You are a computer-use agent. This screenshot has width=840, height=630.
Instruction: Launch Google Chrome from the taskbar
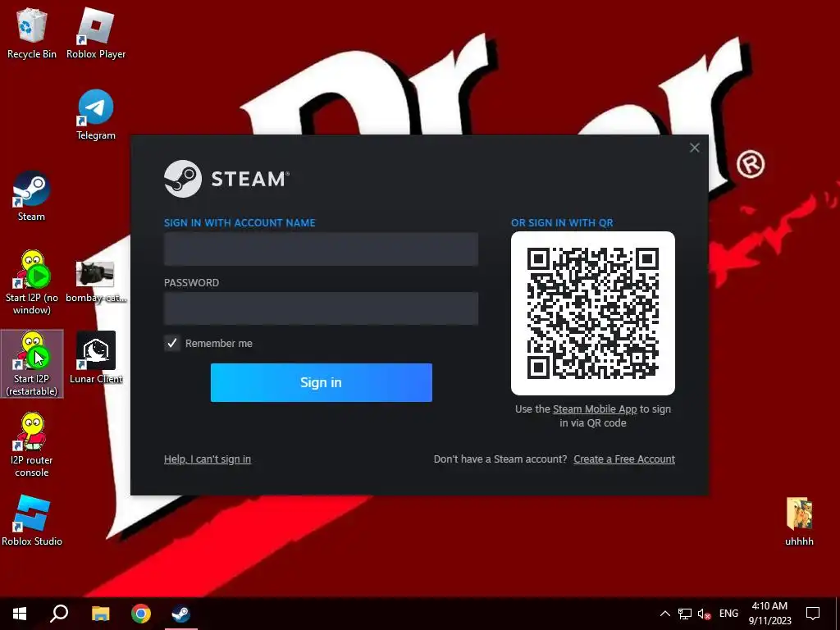point(141,614)
